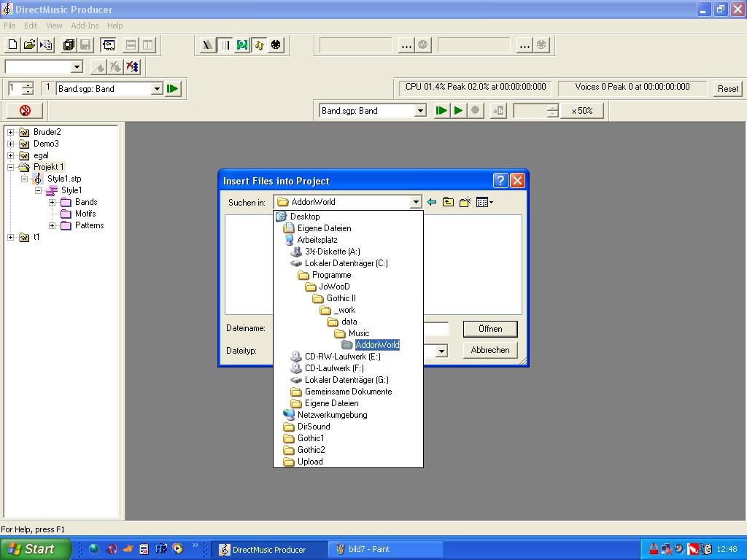Image resolution: width=747 pixels, height=560 pixels.
Task: Expand the Bruder2 project tree node
Action: pyautogui.click(x=10, y=132)
